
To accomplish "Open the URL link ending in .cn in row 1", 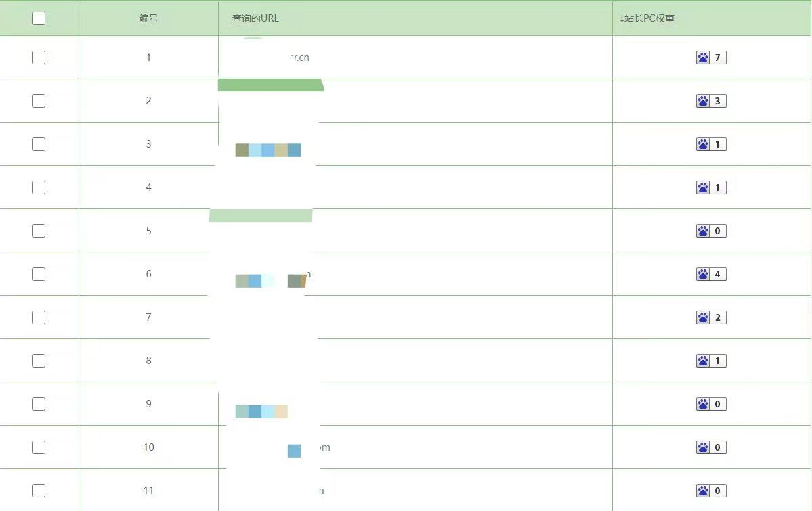I will tap(299, 58).
